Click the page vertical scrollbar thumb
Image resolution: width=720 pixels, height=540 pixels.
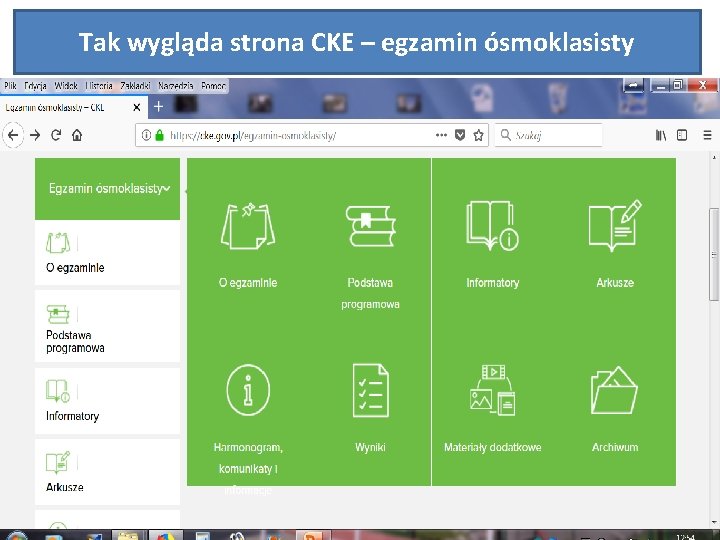point(714,254)
